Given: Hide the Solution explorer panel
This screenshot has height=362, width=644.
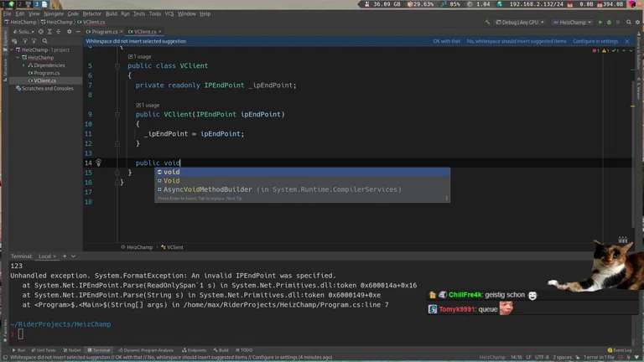Looking at the screenshot, I should (78, 32).
